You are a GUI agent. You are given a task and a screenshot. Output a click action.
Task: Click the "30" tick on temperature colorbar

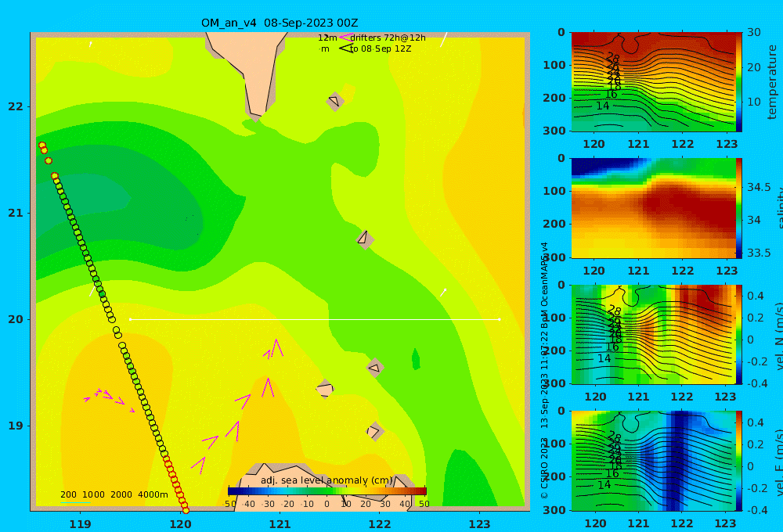[x=753, y=32]
